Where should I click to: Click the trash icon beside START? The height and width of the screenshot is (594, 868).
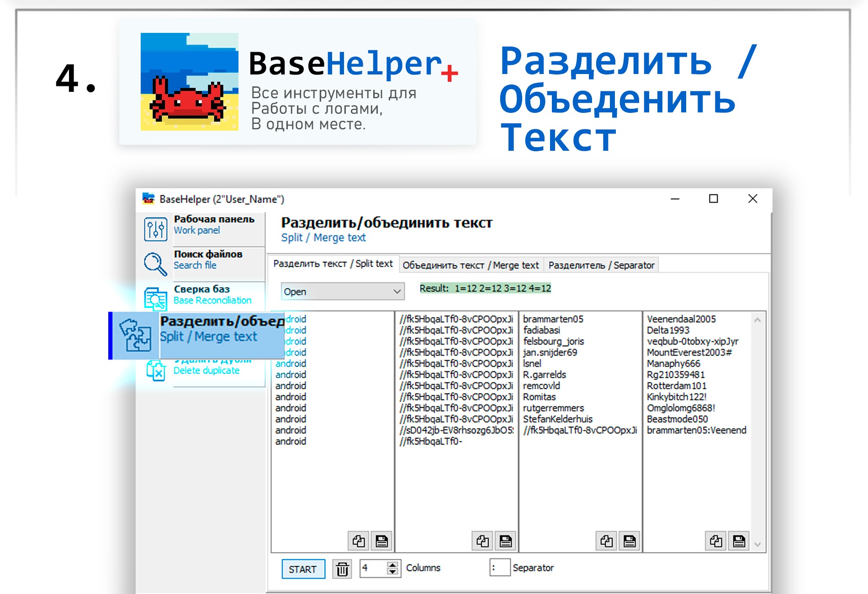point(342,569)
